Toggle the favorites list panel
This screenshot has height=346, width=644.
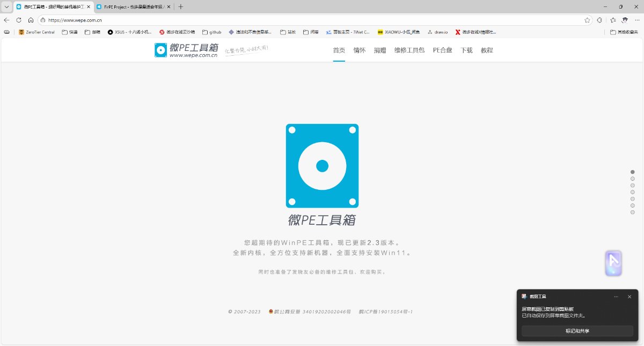click(x=613, y=20)
